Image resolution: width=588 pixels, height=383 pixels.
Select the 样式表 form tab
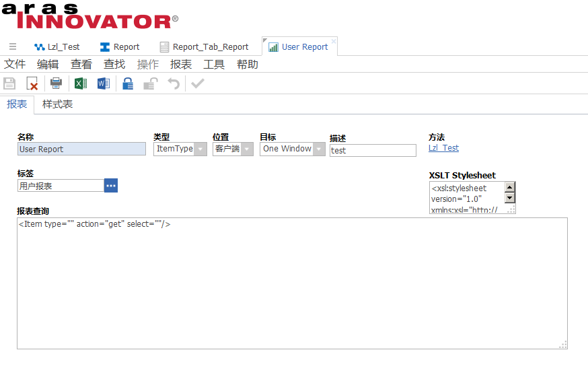[57, 104]
